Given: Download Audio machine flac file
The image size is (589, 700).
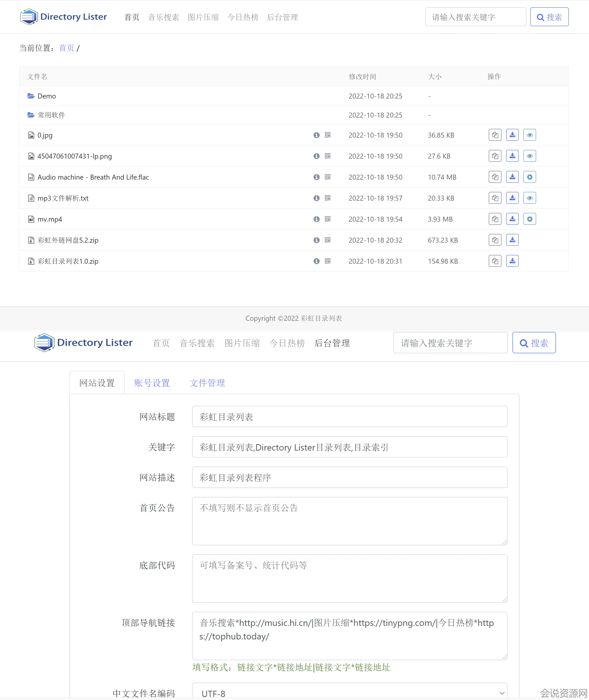Looking at the screenshot, I should [x=512, y=177].
